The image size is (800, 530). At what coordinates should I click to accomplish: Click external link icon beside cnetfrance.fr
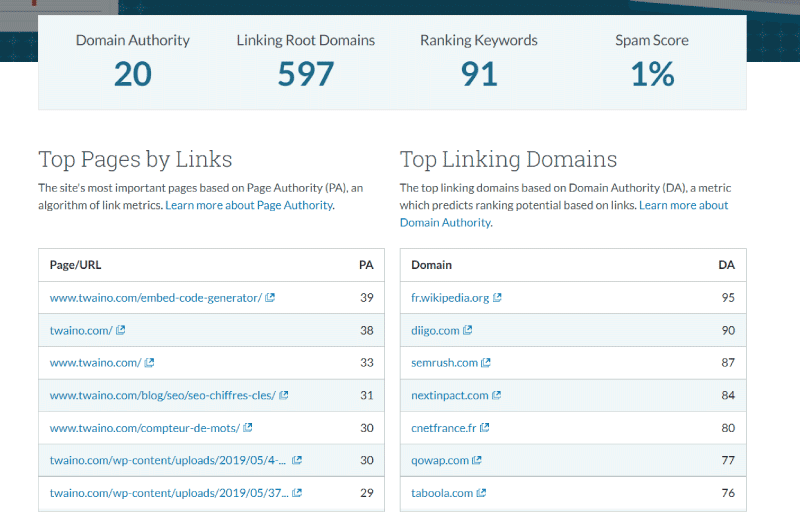tap(484, 427)
